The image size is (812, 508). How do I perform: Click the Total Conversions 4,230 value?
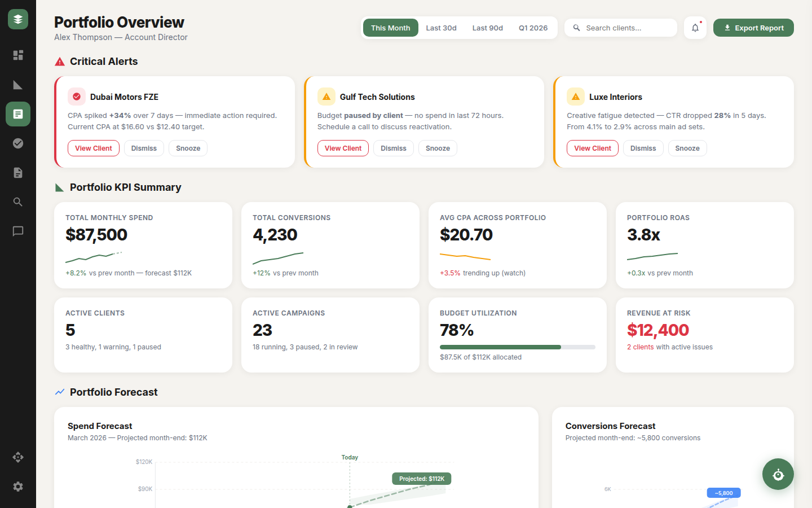click(x=275, y=235)
